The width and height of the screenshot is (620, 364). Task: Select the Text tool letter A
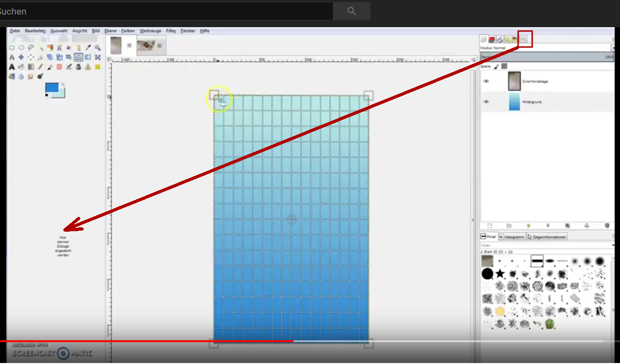[x=12, y=67]
